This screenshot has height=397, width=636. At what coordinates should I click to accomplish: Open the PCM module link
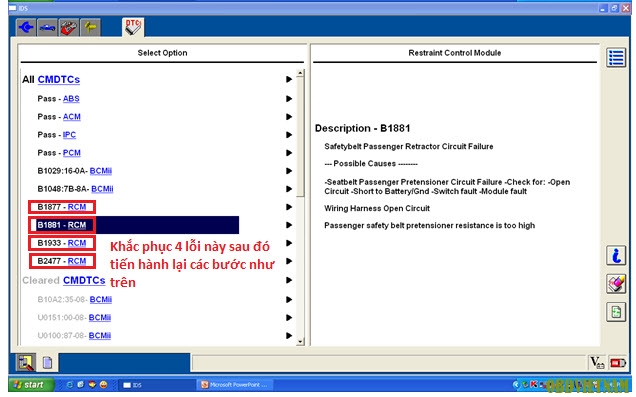(71, 153)
